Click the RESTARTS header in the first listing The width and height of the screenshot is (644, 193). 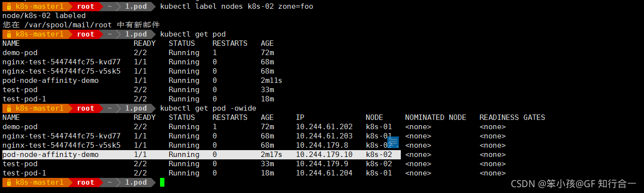[x=230, y=43]
